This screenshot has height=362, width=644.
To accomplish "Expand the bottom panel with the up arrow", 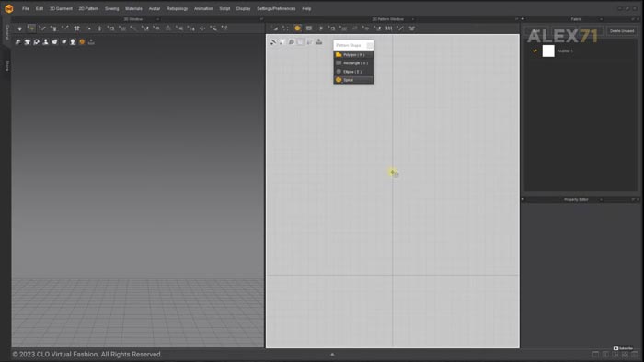I will [332, 355].
